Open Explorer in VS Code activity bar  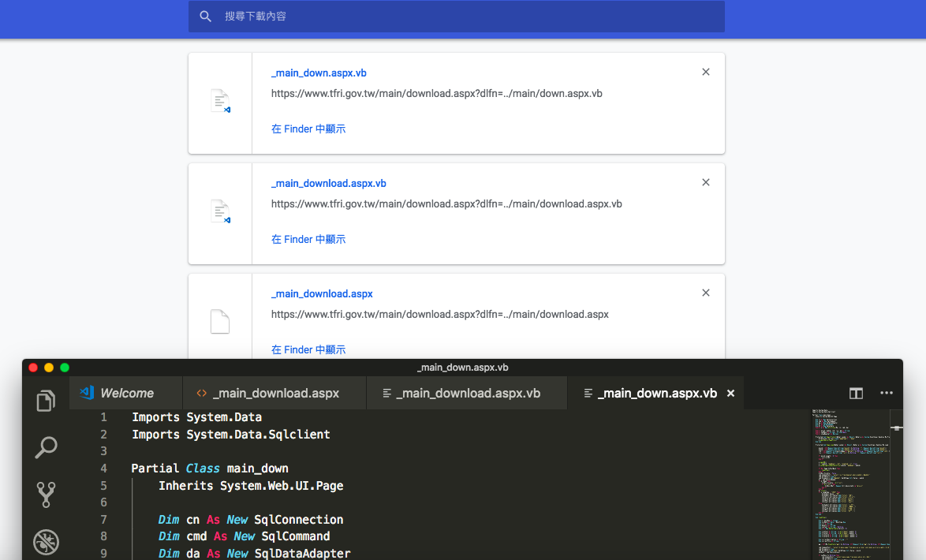[46, 401]
